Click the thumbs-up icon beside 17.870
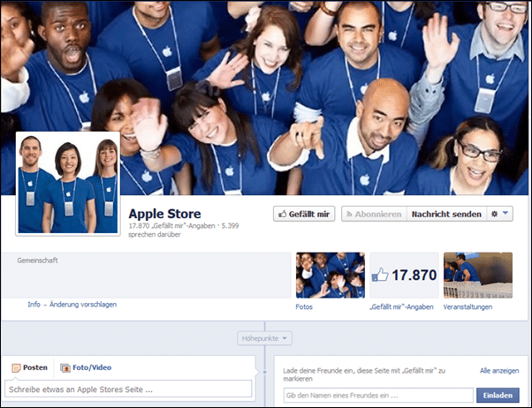The width and height of the screenshot is (532, 408). pos(380,275)
